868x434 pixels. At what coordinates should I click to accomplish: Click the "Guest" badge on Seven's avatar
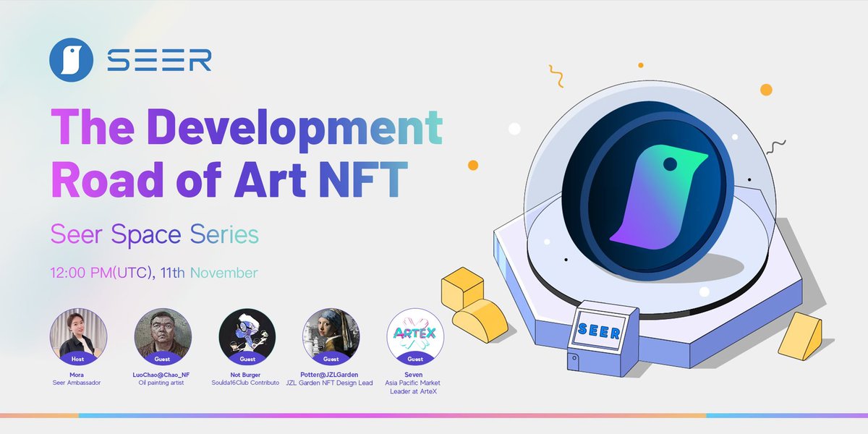tap(415, 359)
